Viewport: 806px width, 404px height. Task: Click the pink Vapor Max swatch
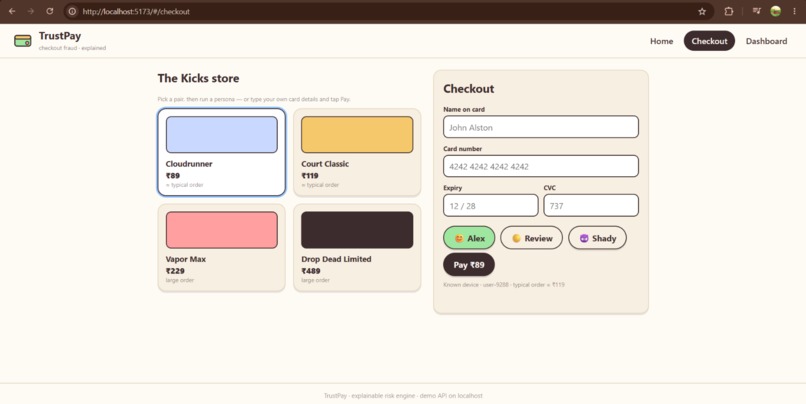(x=222, y=230)
